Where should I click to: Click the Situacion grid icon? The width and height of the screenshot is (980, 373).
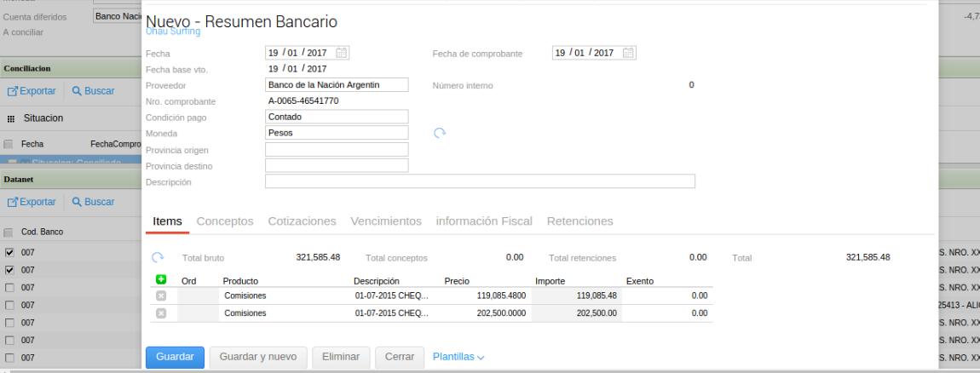pos(11,118)
